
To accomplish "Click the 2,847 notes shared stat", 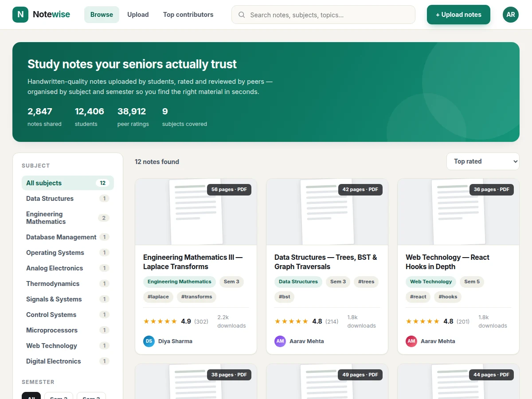I will (44, 117).
